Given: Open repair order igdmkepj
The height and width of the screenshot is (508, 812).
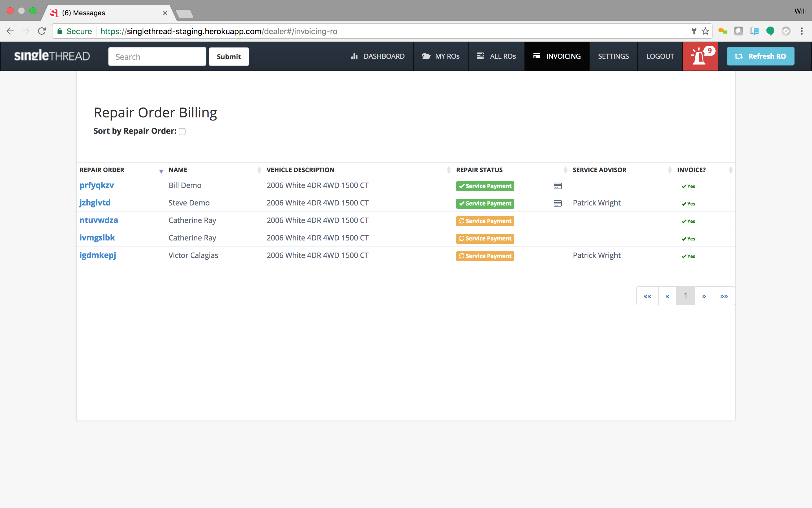Looking at the screenshot, I should (x=98, y=255).
